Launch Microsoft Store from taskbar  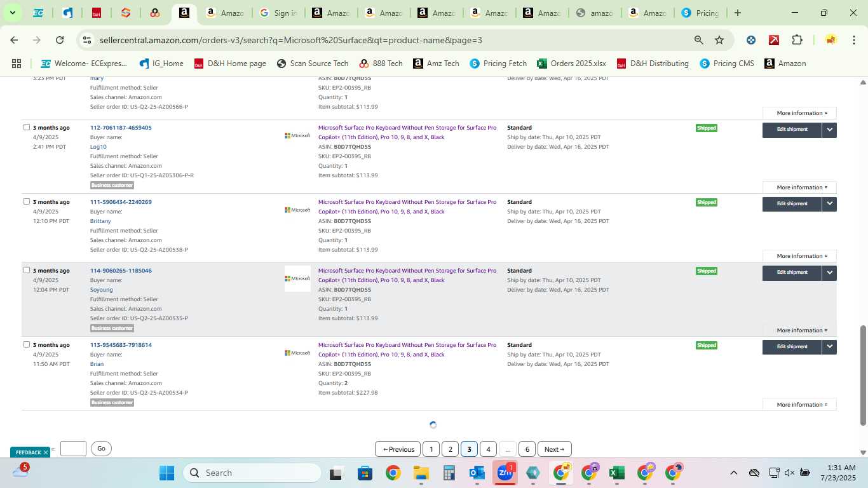coord(365,473)
